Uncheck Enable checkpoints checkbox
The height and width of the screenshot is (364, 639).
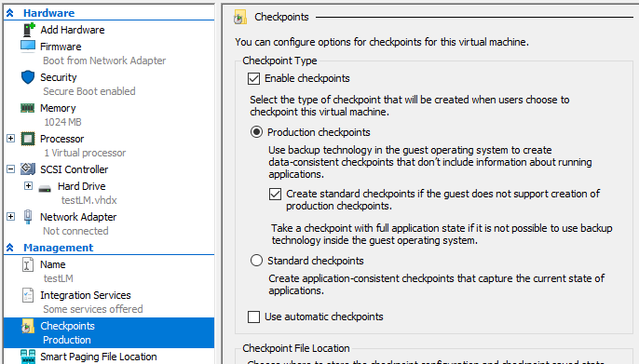(x=253, y=78)
